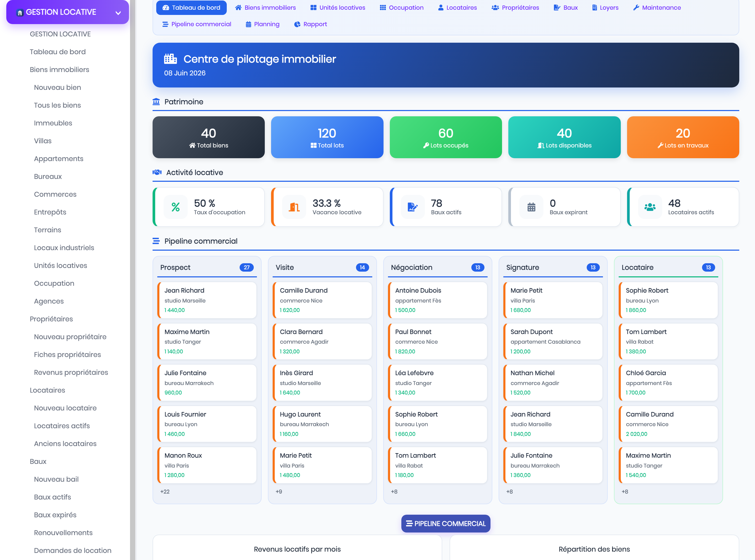Click the grid icon next to Occupation
The width and height of the screenshot is (755, 560).
382,7
